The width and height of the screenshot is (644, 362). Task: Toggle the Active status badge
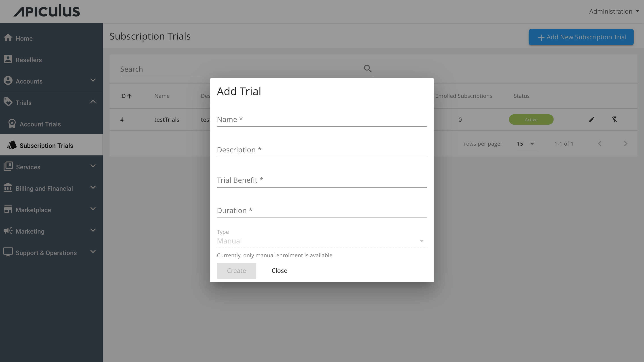pyautogui.click(x=531, y=119)
